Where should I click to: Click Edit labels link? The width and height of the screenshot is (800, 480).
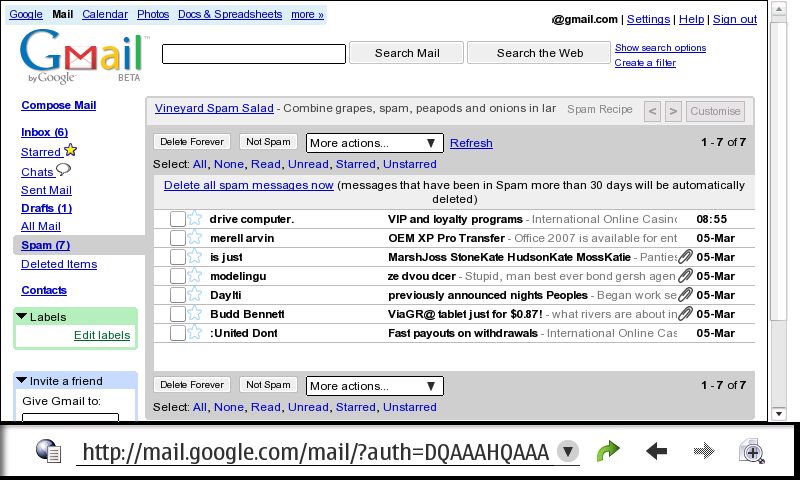[x=102, y=335]
